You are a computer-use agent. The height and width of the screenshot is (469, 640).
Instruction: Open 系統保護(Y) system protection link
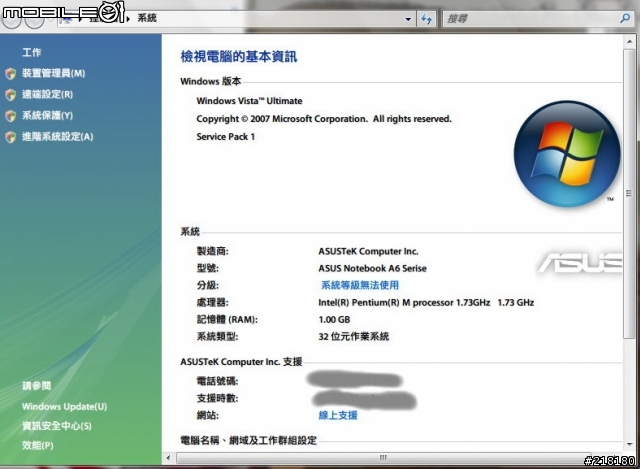[47, 116]
